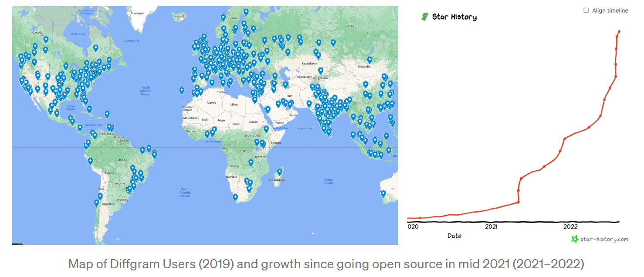Click the Western Sahara label
The image size is (644, 277).
[x=187, y=108]
